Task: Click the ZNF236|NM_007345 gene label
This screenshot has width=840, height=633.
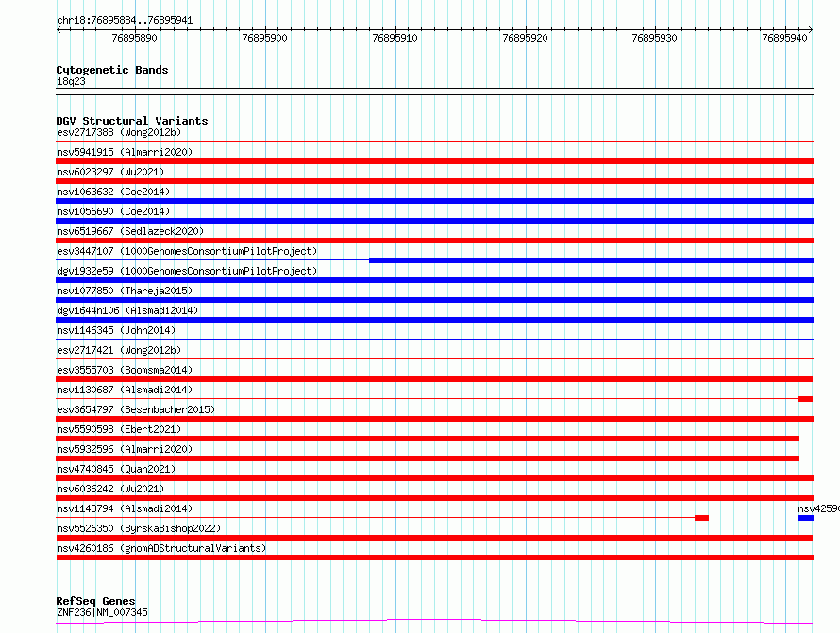Action: (102, 612)
